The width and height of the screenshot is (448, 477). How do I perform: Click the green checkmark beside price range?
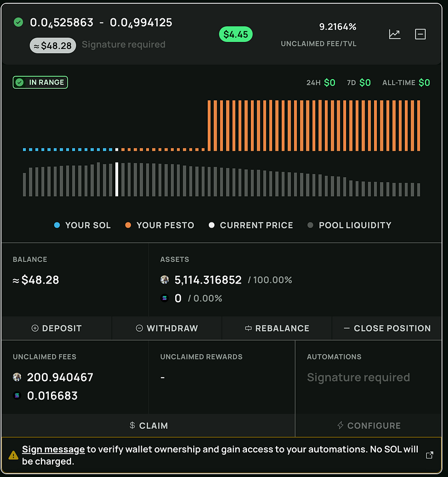pos(18,22)
